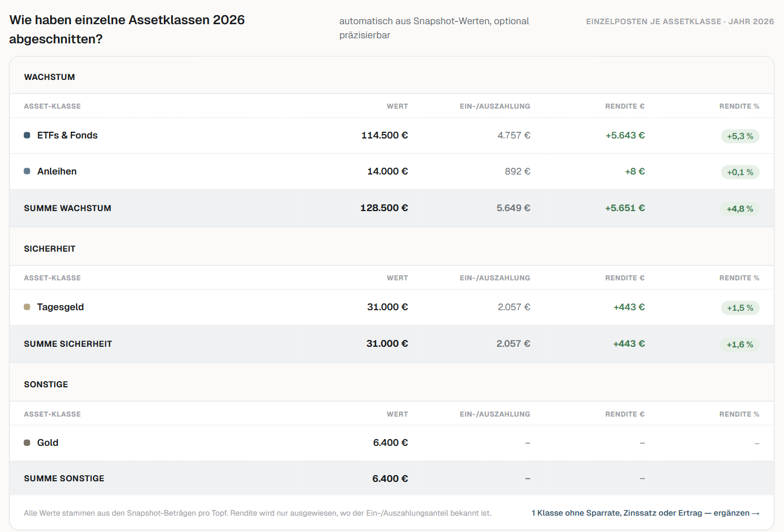Click the ETFs & Fonds color dot

(x=27, y=135)
